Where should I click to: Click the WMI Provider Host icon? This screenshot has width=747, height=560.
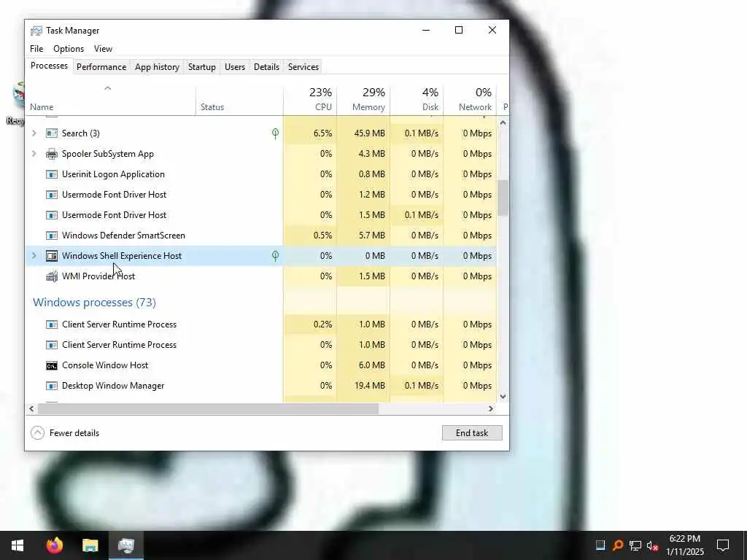52,276
